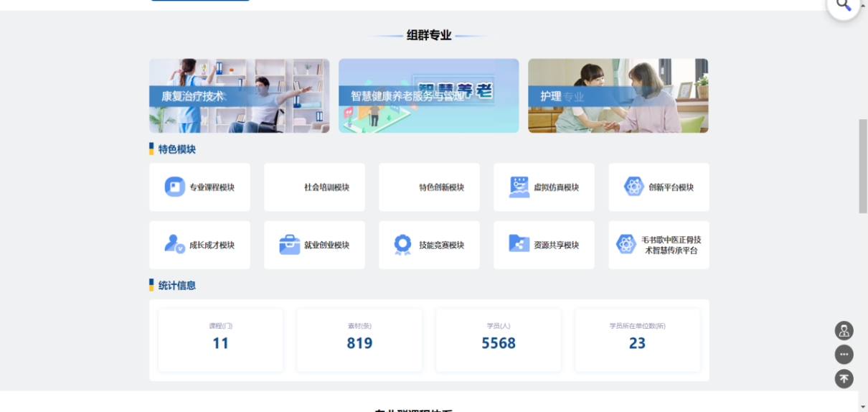This screenshot has width=868, height=412.
Task: Select the 康复治疗技术 major banner
Action: [x=239, y=95]
